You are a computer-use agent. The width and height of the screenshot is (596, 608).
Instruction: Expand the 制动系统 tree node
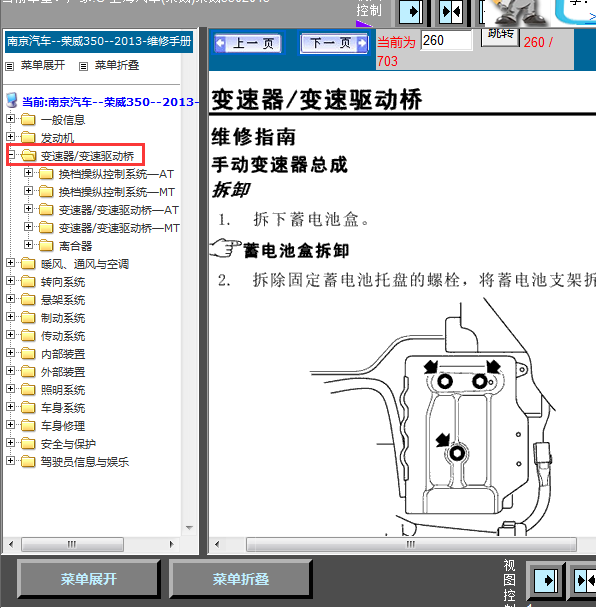coord(10,316)
